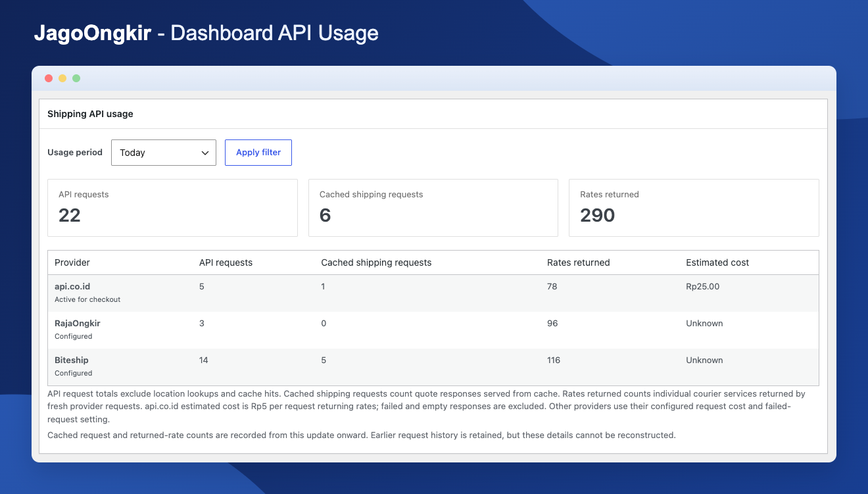Click the Cached shipping requests summary card label
Viewport: 868px width, 494px height.
pyautogui.click(x=371, y=195)
